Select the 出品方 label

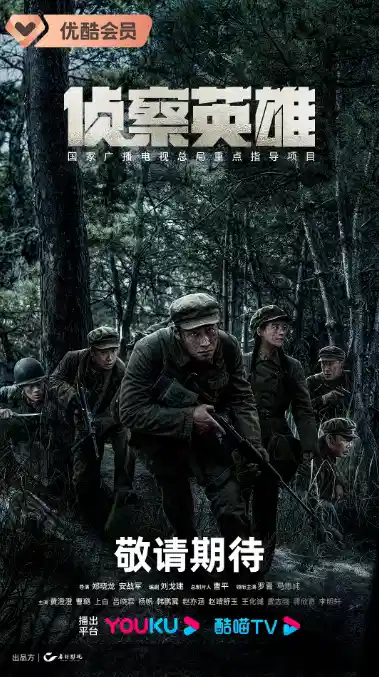click(23, 658)
